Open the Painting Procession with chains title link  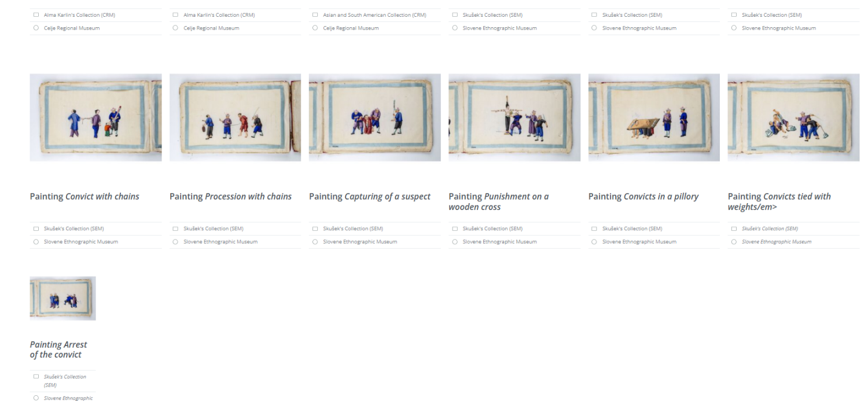pyautogui.click(x=230, y=197)
